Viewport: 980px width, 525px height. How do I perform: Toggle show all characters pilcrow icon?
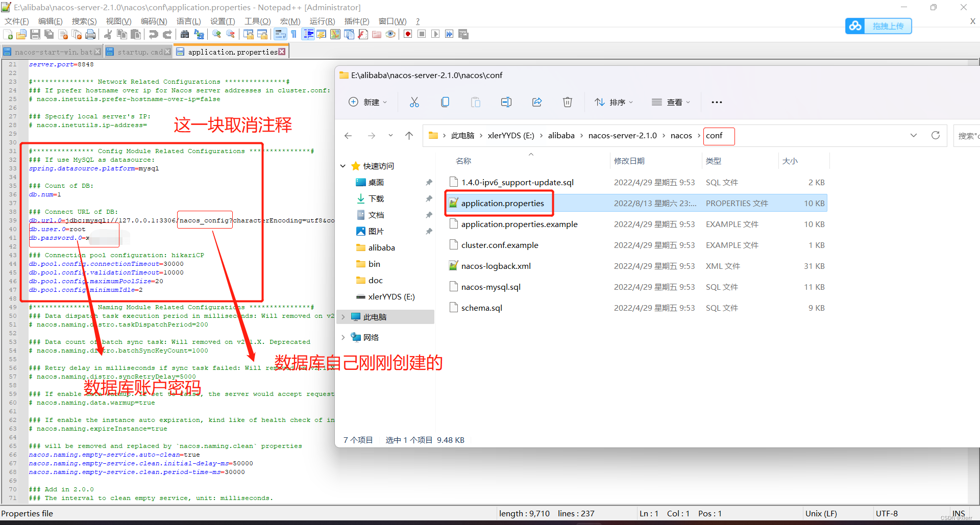click(x=293, y=34)
